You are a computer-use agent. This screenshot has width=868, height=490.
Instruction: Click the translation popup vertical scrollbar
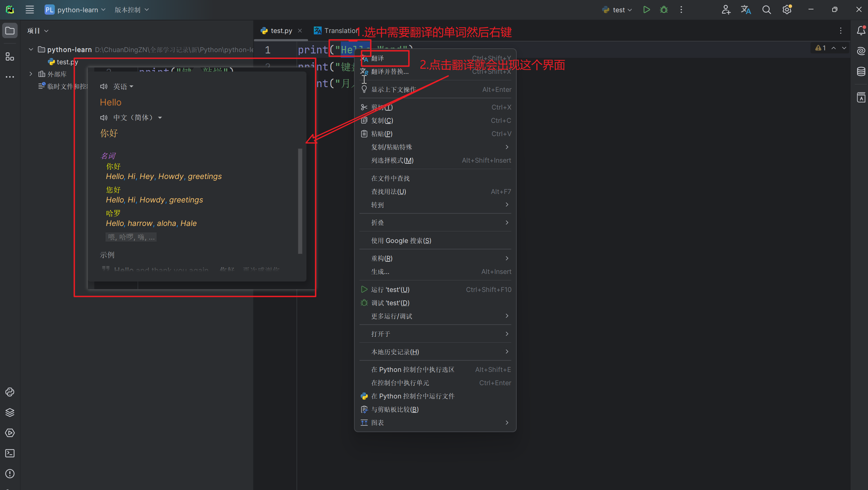[300, 201]
